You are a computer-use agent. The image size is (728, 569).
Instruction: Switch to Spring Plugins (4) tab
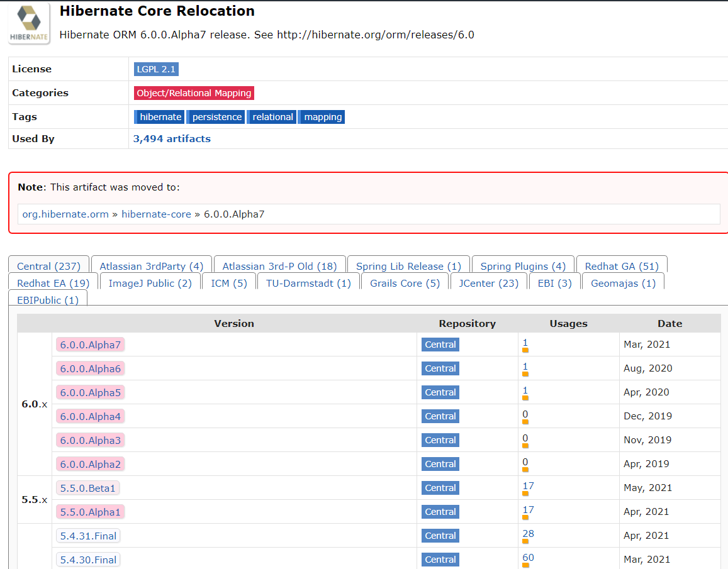[523, 266]
